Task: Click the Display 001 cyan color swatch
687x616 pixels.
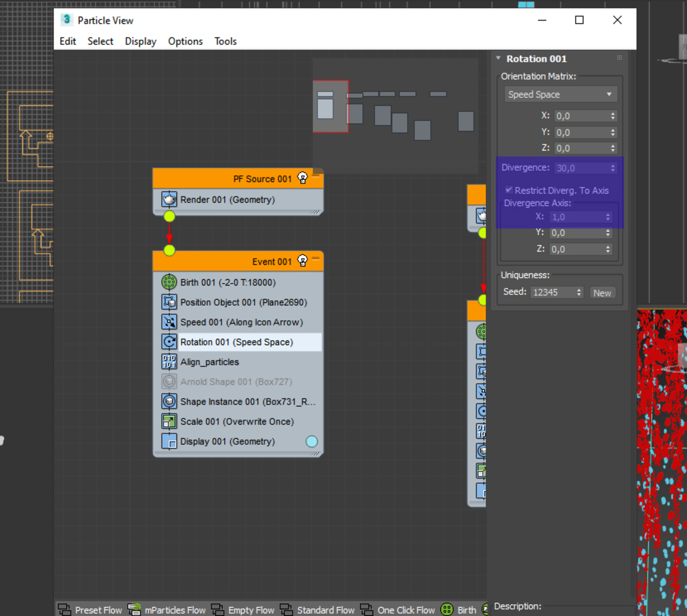Action: (x=312, y=441)
